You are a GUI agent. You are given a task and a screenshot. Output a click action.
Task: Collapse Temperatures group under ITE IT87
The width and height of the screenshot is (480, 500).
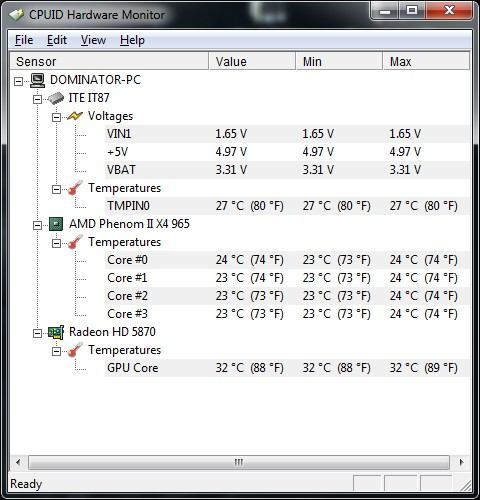pos(56,189)
